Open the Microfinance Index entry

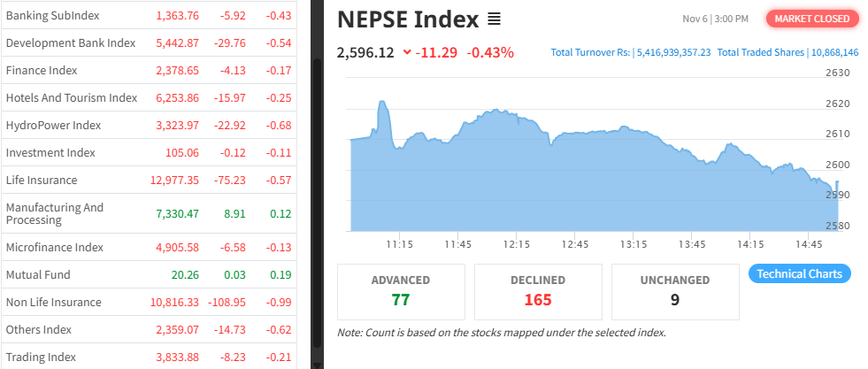(57, 247)
